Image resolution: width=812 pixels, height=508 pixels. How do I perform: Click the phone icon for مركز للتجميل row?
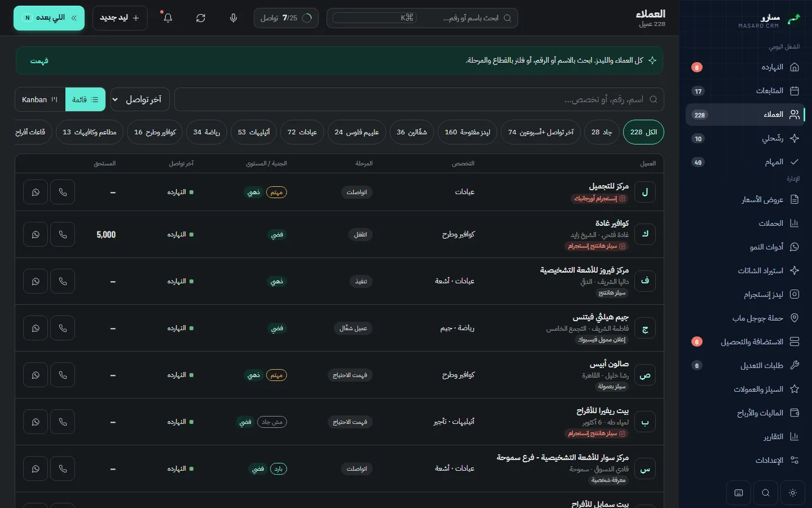[63, 192]
